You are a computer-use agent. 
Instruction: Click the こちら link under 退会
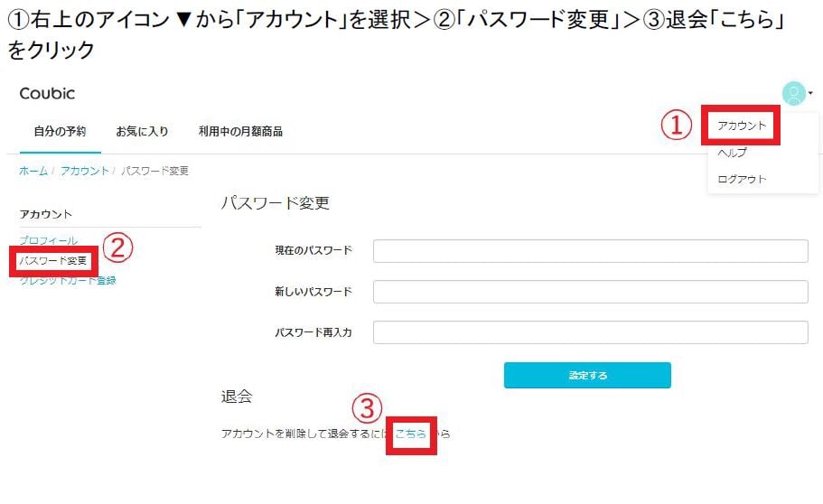tap(411, 434)
